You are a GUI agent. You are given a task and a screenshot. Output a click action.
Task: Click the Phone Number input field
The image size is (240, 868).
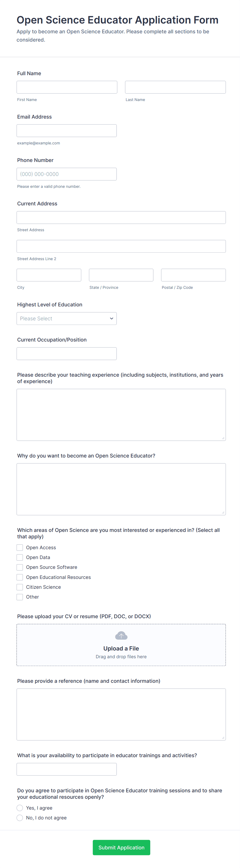pos(66,174)
